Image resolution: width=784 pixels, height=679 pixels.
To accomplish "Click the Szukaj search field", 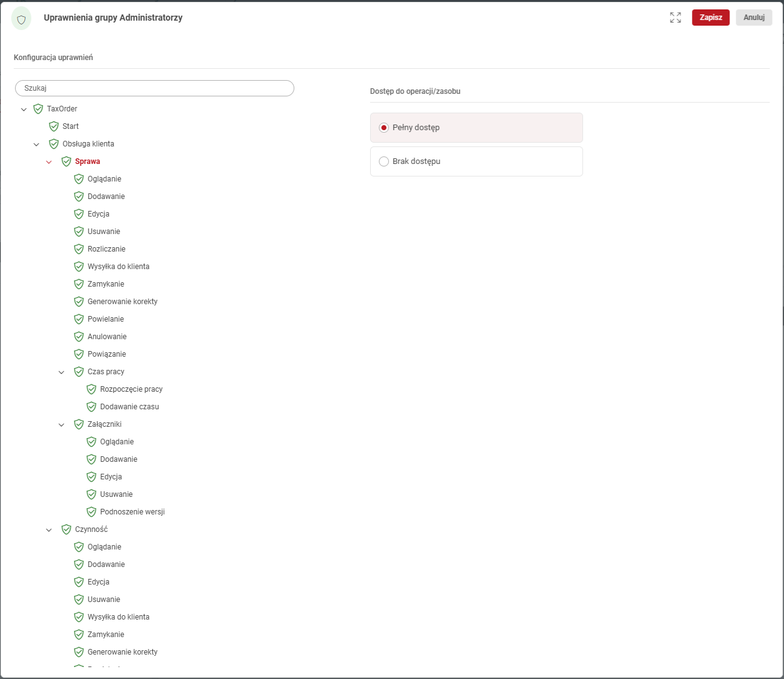I will coord(155,88).
